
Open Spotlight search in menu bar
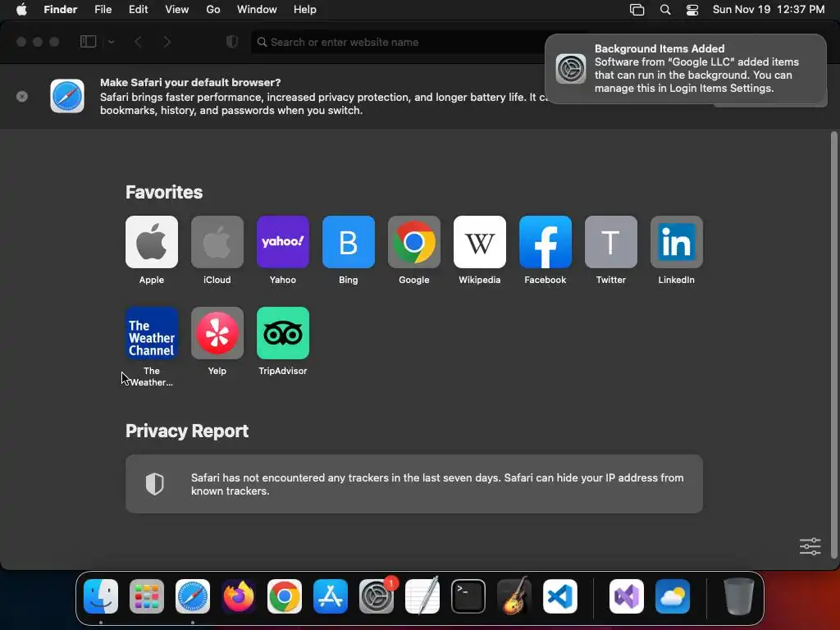click(664, 10)
